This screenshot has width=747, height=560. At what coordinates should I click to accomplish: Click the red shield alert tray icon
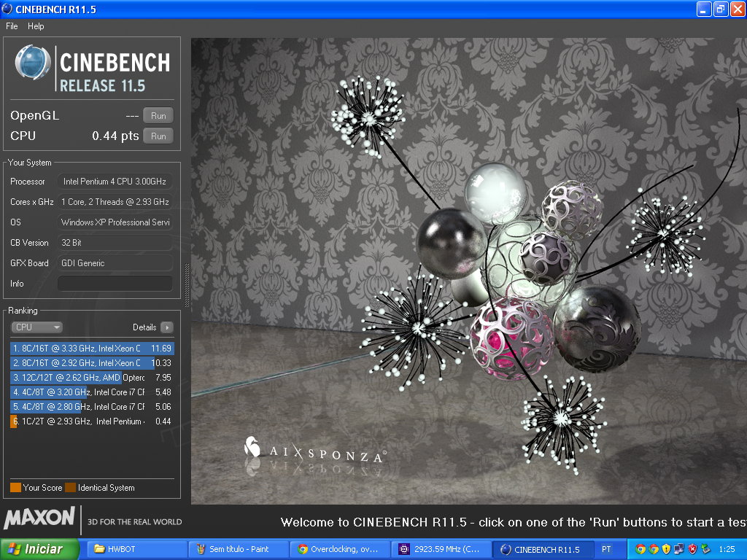tap(692, 549)
